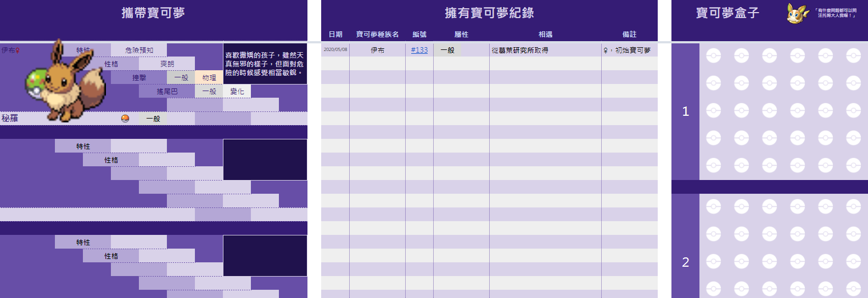This screenshot has height=298, width=868.
Task: Select the 日期 column header
Action: pyautogui.click(x=335, y=34)
